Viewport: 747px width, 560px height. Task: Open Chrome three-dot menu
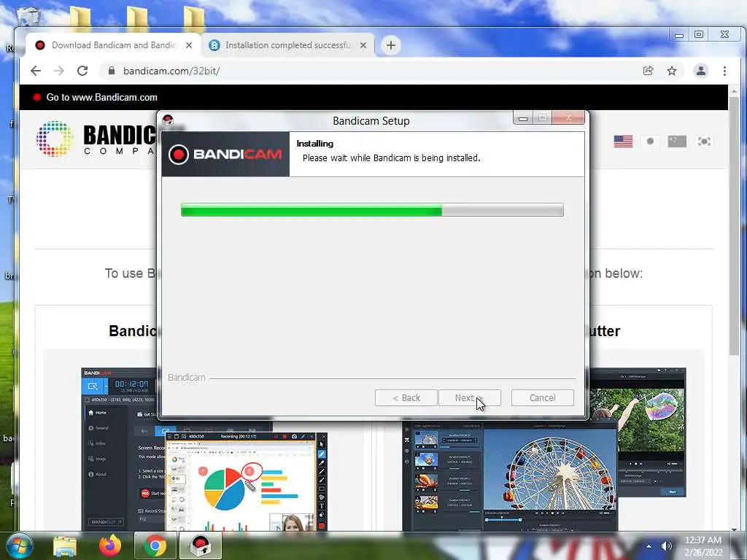(x=724, y=71)
